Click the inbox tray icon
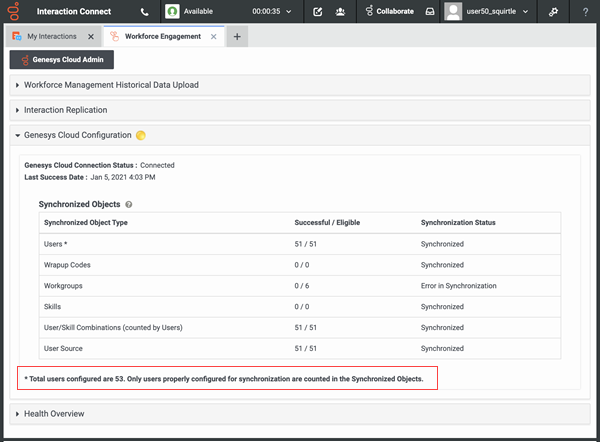Image resolution: width=600 pixels, height=442 pixels. (430, 12)
